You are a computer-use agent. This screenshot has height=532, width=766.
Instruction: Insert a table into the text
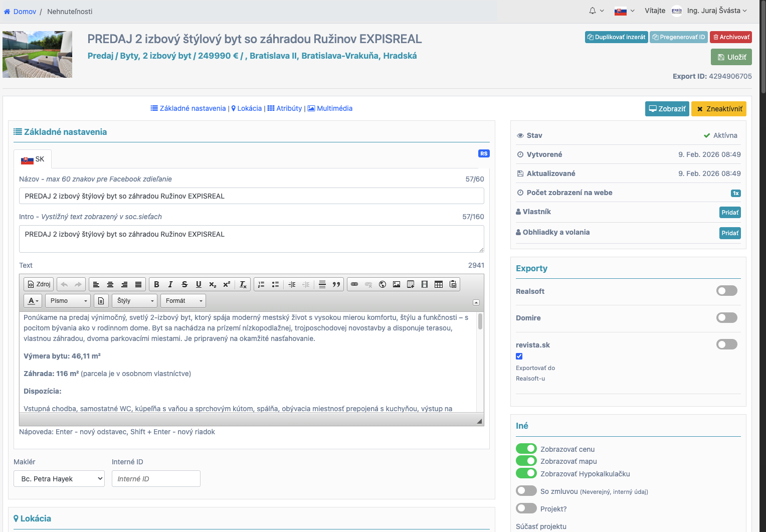click(x=439, y=284)
